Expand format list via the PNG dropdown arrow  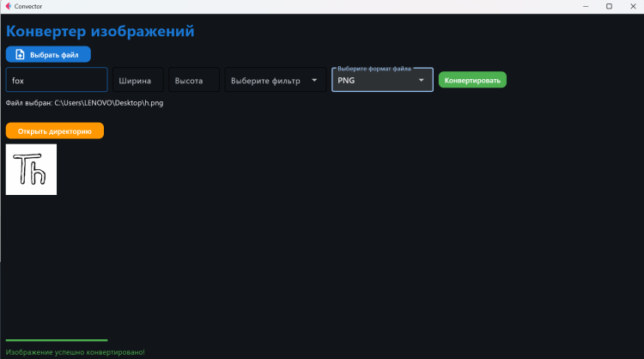coord(422,80)
